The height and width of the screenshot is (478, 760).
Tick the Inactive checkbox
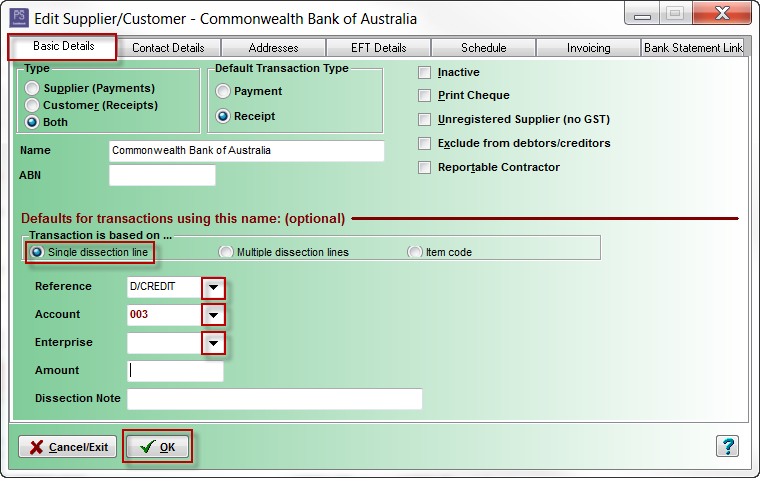click(x=425, y=73)
